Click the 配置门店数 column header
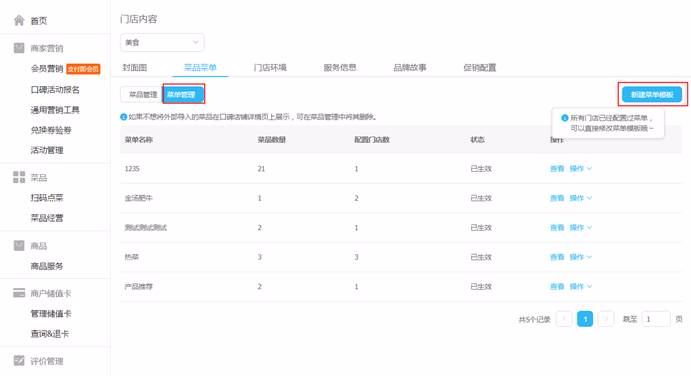This screenshot has height=376, width=691. pyautogui.click(x=372, y=140)
